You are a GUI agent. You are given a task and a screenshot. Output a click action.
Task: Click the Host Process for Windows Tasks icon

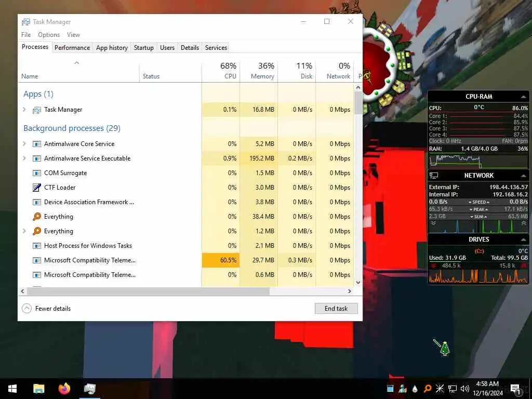[x=37, y=246]
